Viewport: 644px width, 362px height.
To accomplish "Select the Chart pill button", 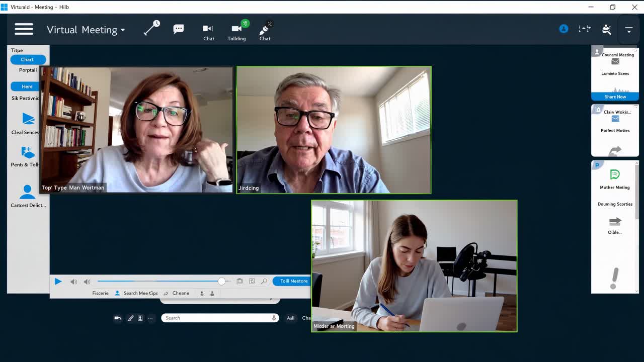I will 28,59.
